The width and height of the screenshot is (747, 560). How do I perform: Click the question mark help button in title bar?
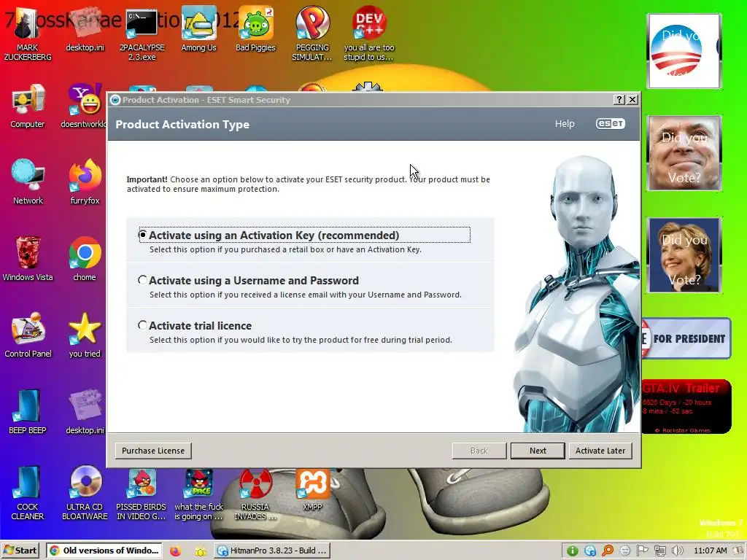(x=619, y=99)
